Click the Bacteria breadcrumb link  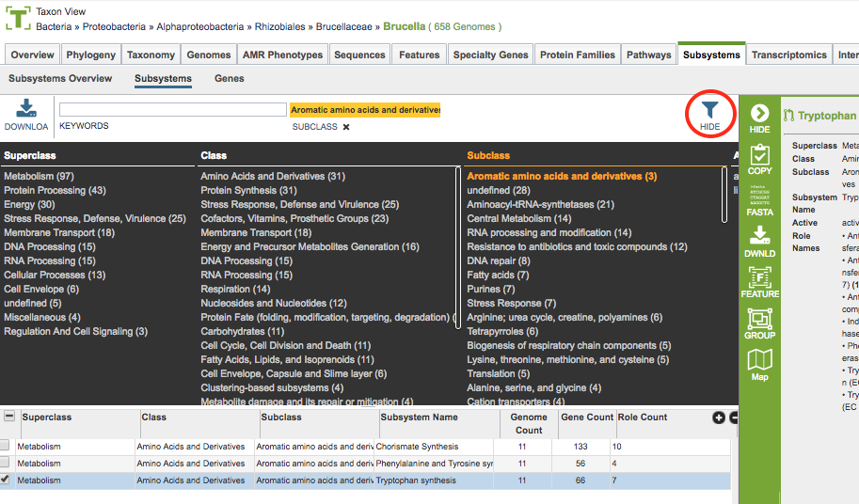[x=54, y=27]
